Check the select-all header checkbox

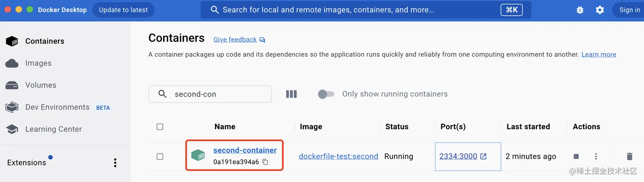pos(160,127)
